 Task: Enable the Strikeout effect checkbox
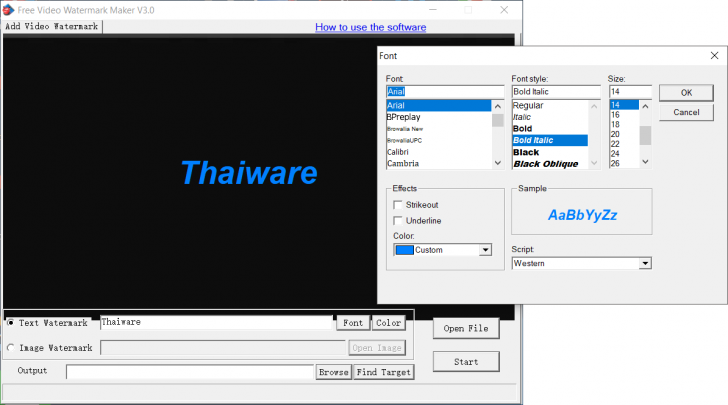coord(397,205)
